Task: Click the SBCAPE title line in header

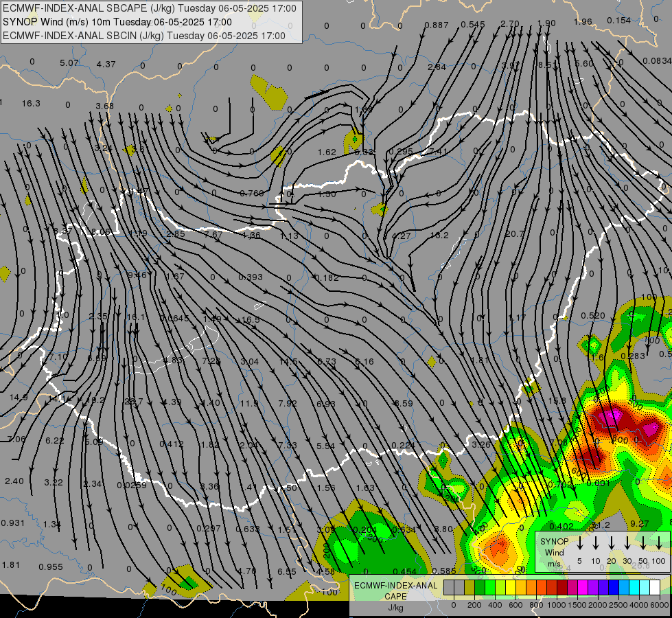Action: [149, 8]
